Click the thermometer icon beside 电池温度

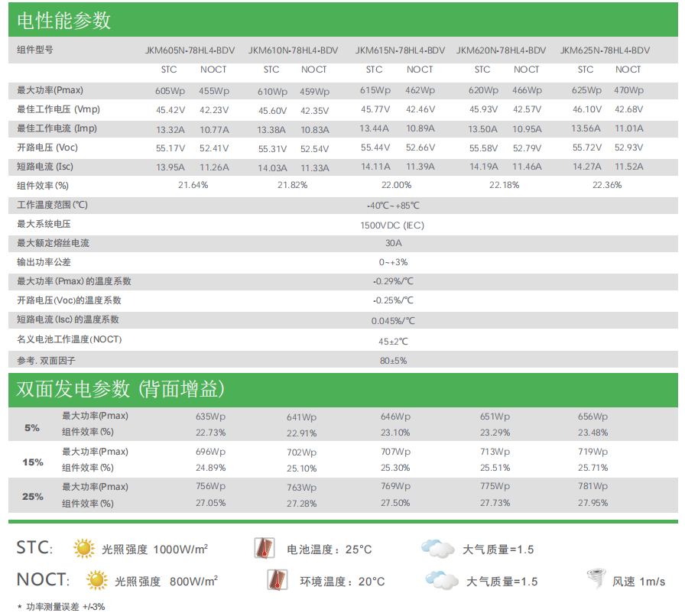click(265, 548)
